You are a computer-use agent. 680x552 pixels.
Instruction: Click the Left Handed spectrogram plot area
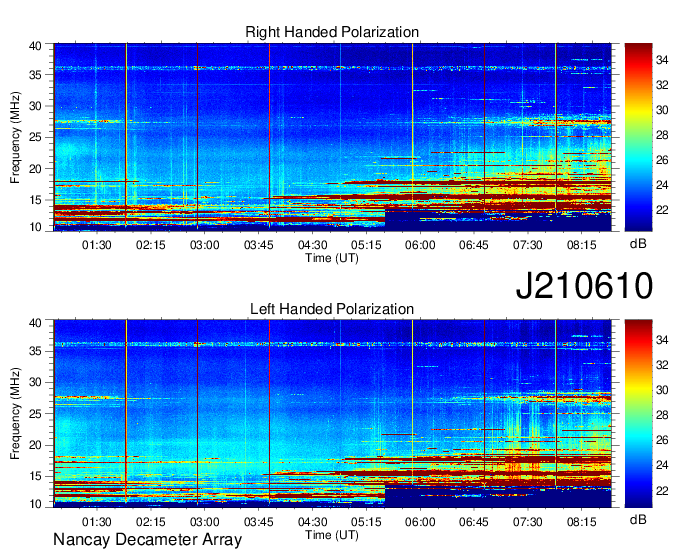[333, 414]
